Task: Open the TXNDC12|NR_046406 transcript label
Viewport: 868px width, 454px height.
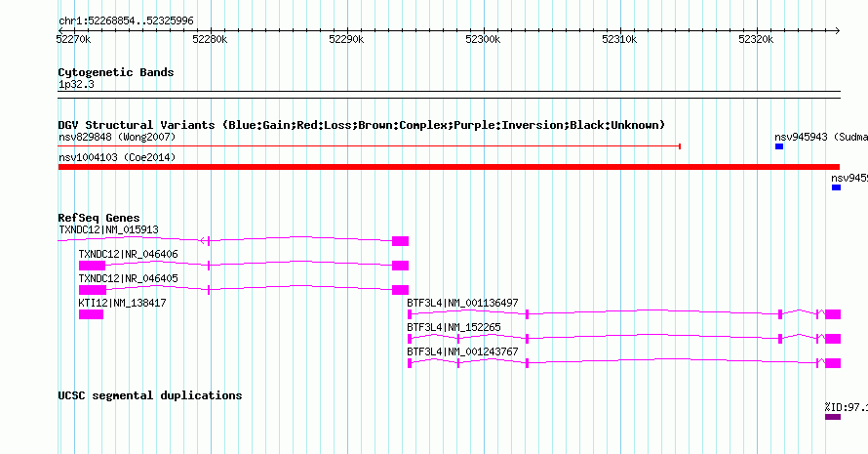Action: coord(129,254)
